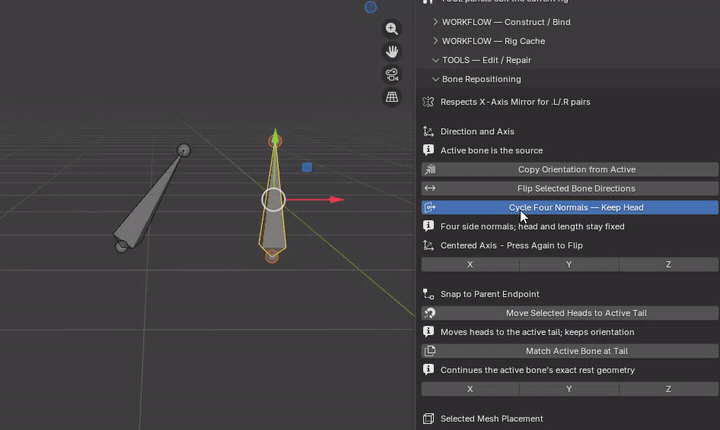Click info icon beside Four side normals text
This screenshot has width=720, height=430.
tap(428, 226)
